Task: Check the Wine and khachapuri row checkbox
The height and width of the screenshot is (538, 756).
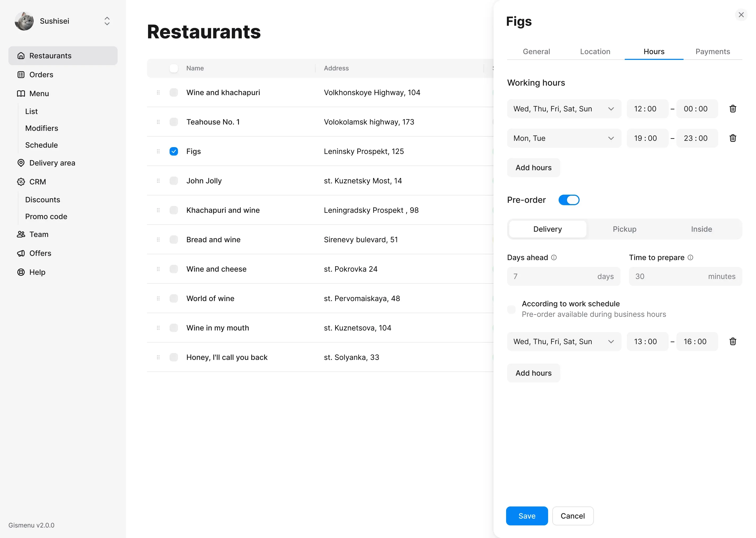Action: 174,92
